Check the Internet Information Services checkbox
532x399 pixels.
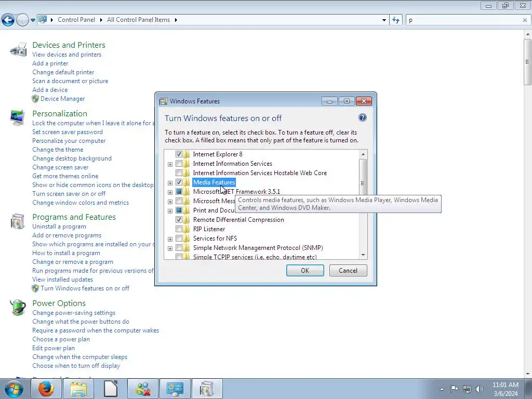(x=179, y=164)
